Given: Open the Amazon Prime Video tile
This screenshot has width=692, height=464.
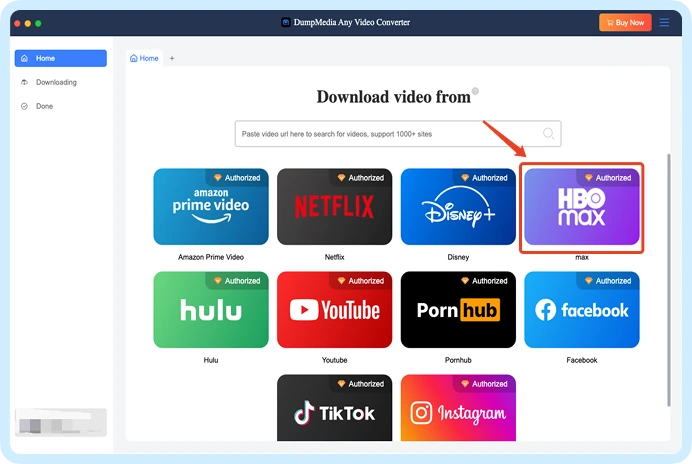Looking at the screenshot, I should click(x=211, y=206).
